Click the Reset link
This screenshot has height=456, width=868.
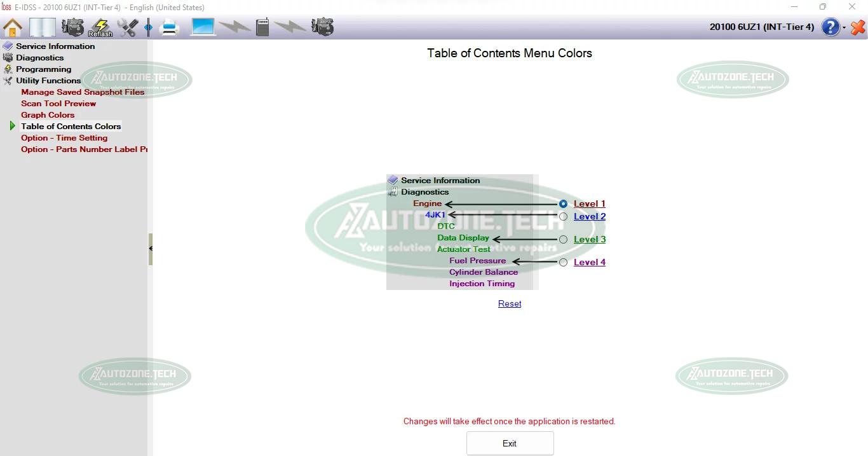pos(510,304)
